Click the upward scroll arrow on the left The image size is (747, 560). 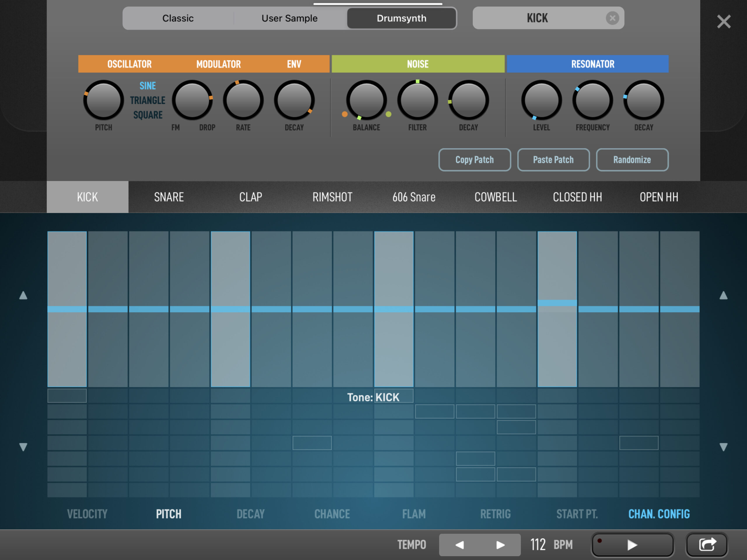pyautogui.click(x=23, y=296)
